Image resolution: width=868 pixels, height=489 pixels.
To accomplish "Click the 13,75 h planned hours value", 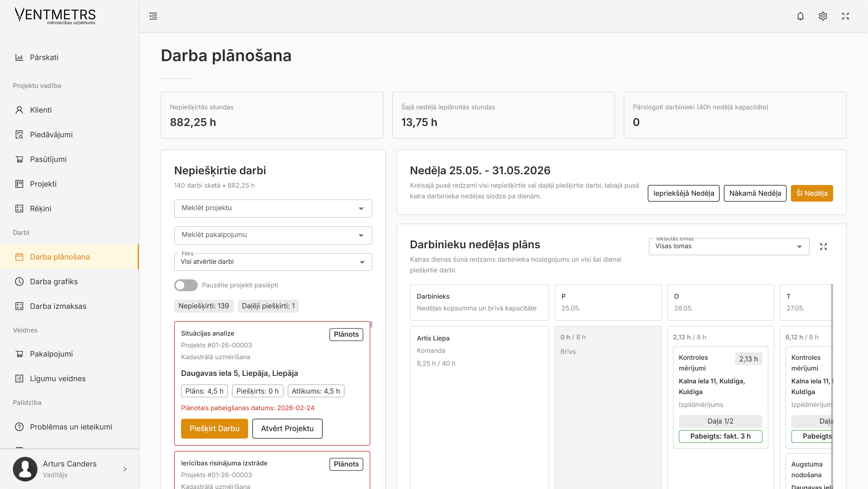I will (x=419, y=122).
